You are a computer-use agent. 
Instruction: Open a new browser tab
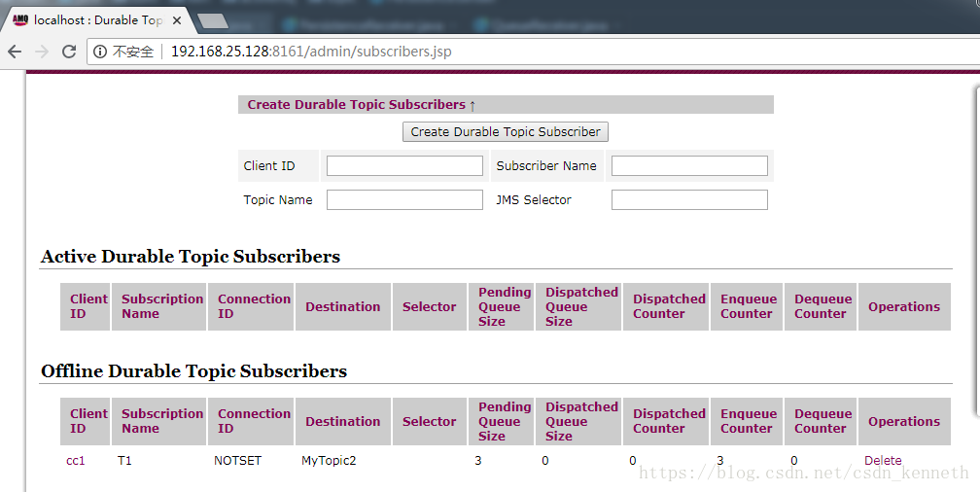pyautogui.click(x=213, y=22)
